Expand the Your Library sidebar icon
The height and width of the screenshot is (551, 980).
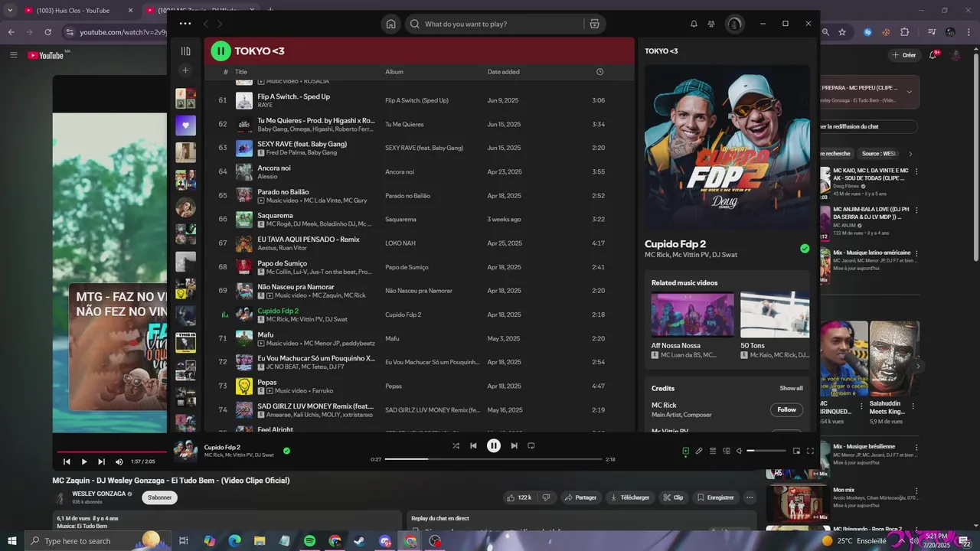pos(185,51)
